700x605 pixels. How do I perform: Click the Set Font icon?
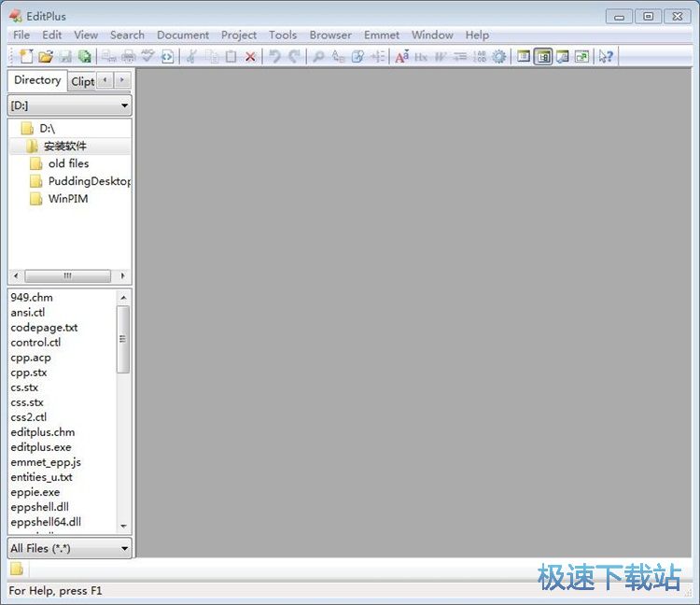[401, 57]
